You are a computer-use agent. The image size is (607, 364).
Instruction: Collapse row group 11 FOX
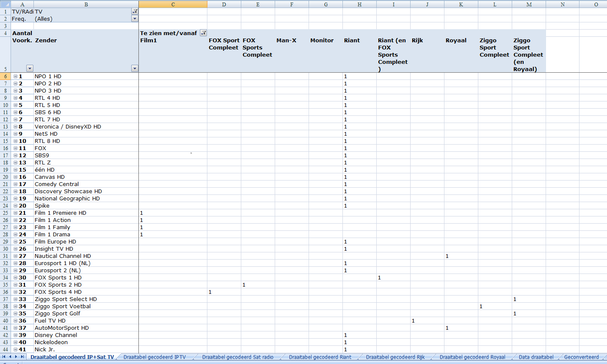point(15,148)
